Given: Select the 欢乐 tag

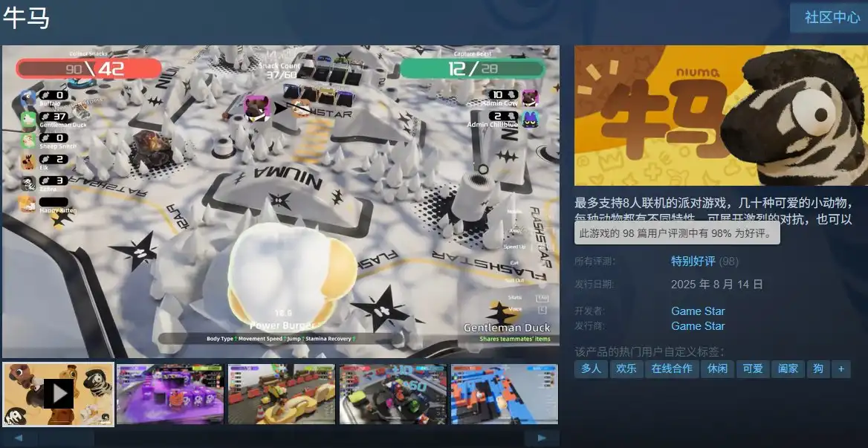Looking at the screenshot, I should [x=626, y=369].
